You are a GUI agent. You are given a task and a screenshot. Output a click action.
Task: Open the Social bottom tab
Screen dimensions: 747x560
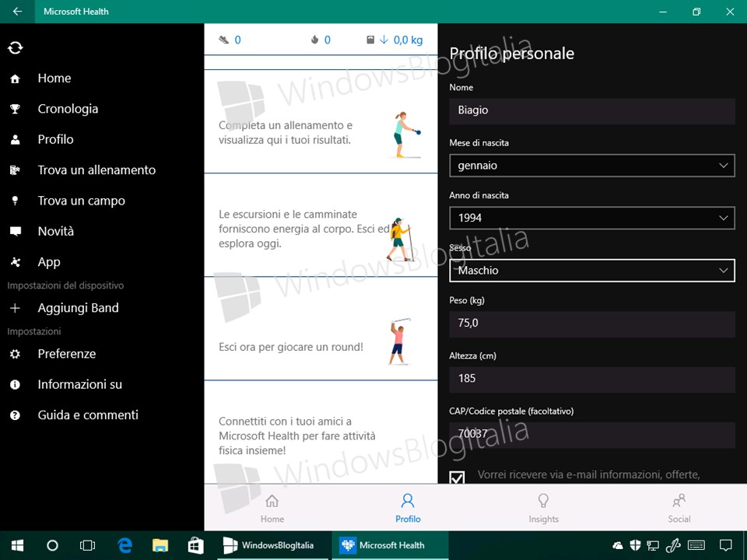click(679, 508)
